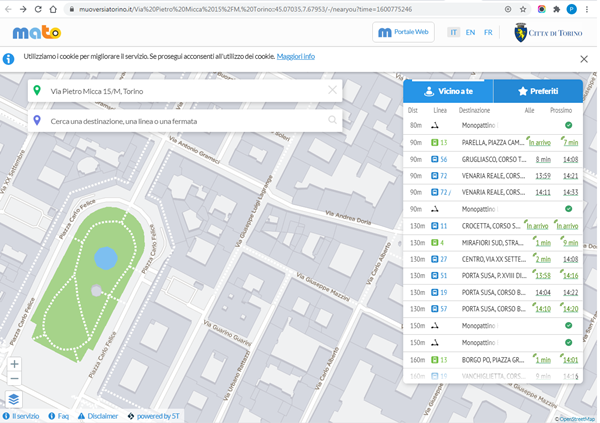
Task: Switch language to FR
Action: (487, 33)
